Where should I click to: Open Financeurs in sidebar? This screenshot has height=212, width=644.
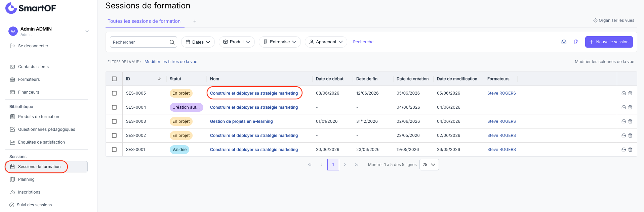(x=29, y=92)
